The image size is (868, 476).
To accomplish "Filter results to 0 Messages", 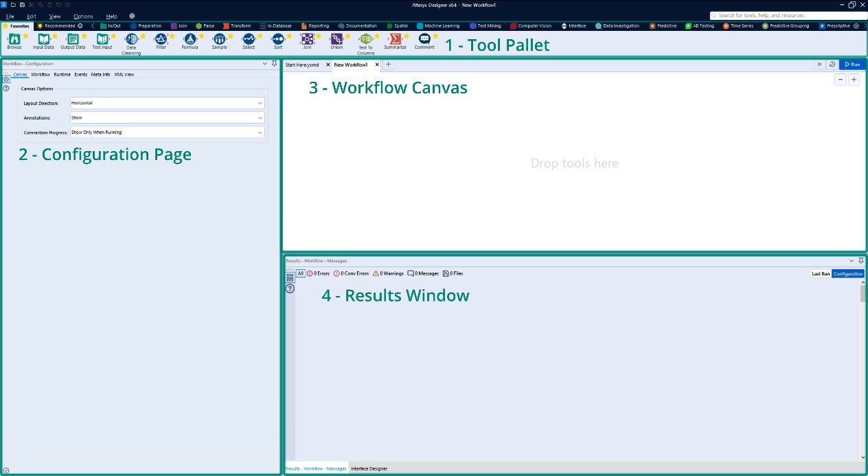I will click(423, 273).
